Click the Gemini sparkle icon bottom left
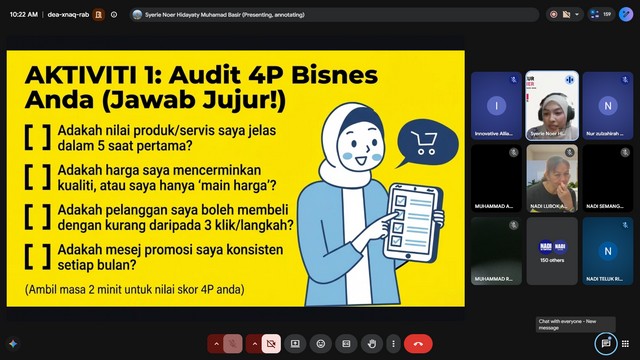 (x=13, y=344)
